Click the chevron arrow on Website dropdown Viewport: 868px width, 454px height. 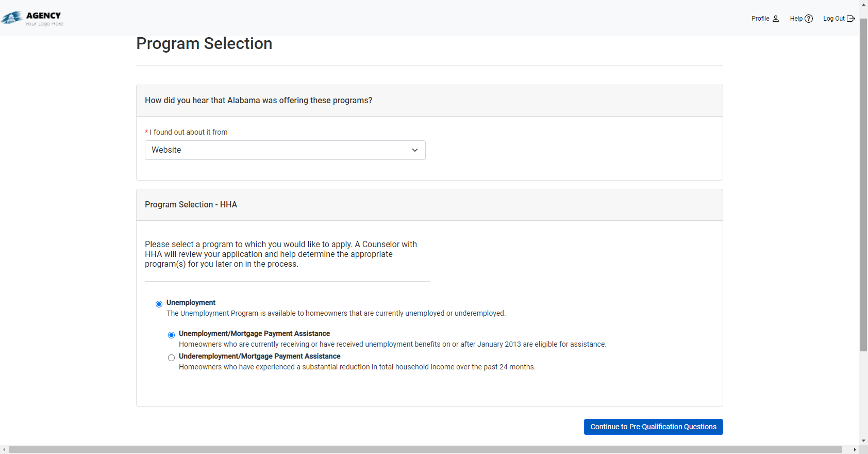[415, 150]
